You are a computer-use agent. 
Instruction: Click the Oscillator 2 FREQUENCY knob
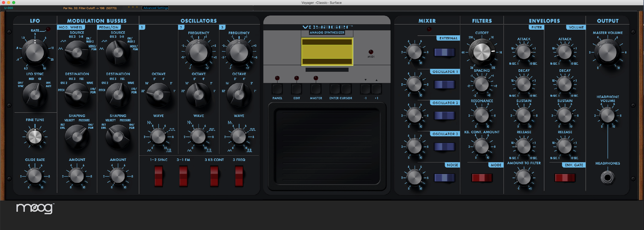(x=199, y=53)
